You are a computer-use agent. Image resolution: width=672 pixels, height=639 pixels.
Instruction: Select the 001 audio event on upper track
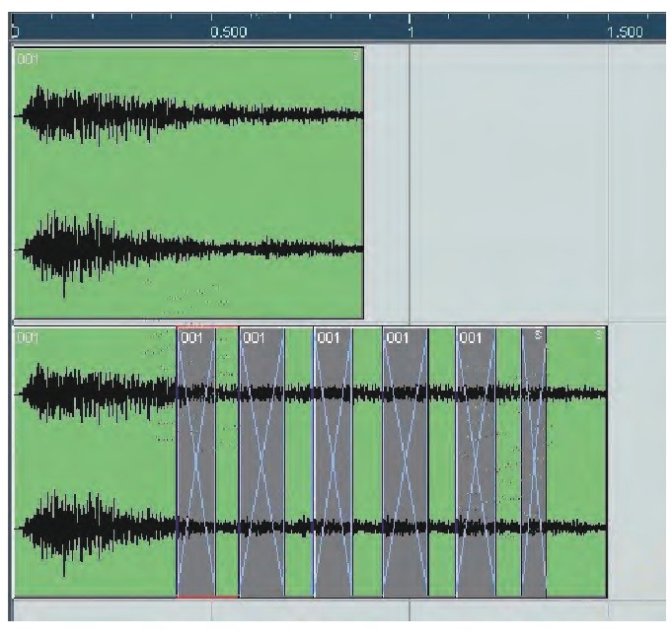[188, 182]
